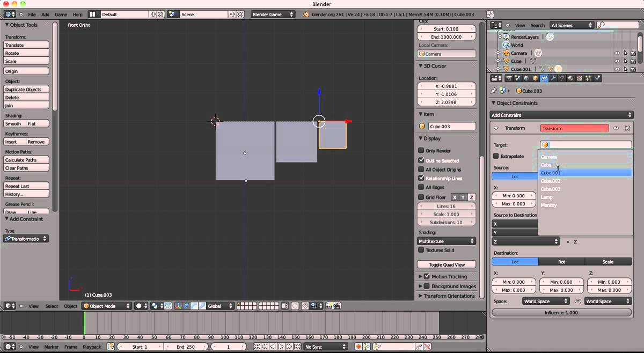Image resolution: width=644 pixels, height=353 pixels.
Task: Click the pin icon beside Cube.003 breadcrumb
Action: 494,91
